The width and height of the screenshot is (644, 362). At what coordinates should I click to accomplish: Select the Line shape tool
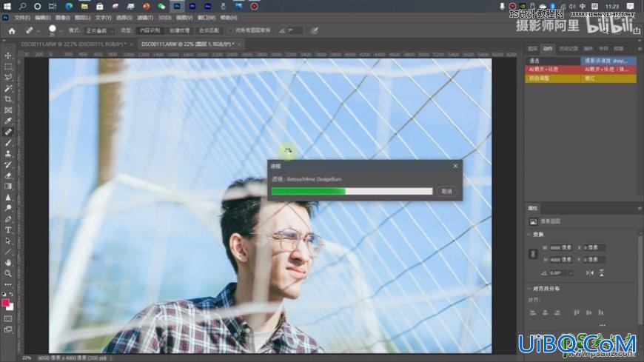coord(8,252)
